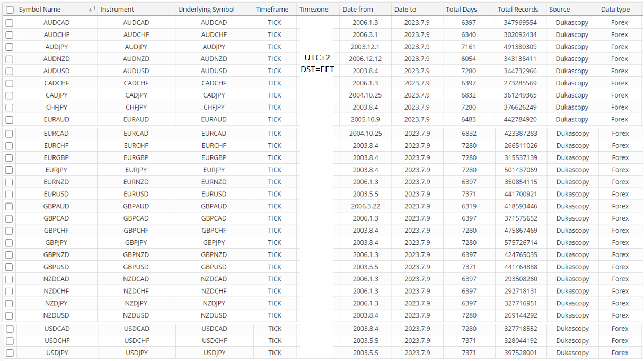The width and height of the screenshot is (644, 361).
Task: Check the box for AUDCAD row
Action: [10, 23]
